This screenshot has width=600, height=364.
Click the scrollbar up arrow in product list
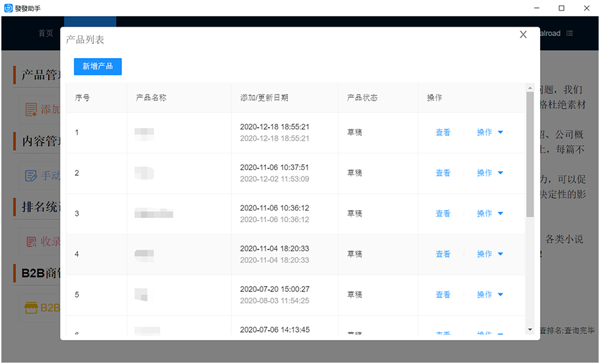(530, 87)
